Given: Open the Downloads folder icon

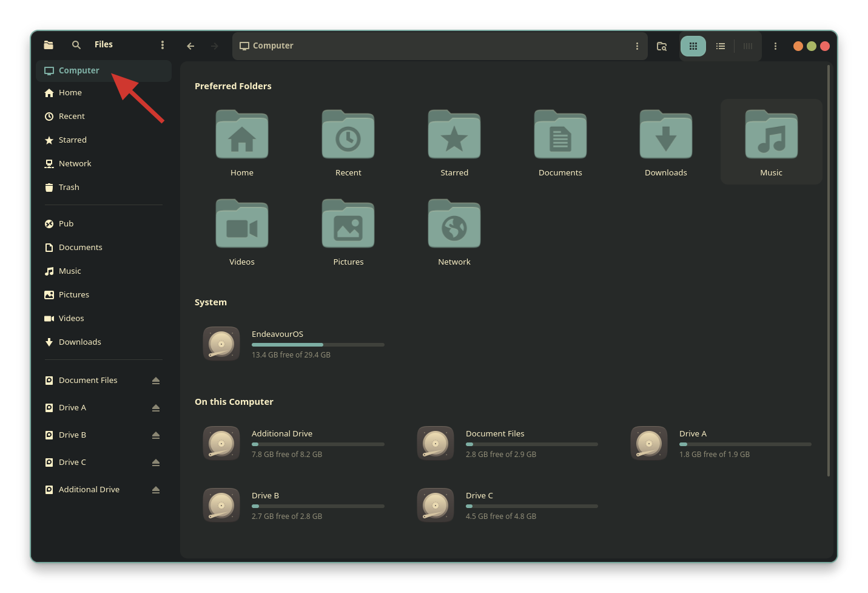Looking at the screenshot, I should click(666, 135).
